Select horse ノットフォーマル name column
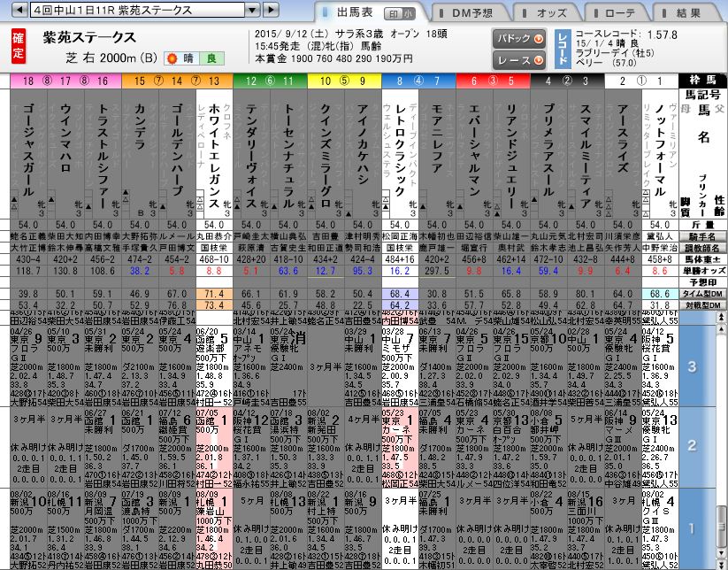The height and width of the screenshot is (570, 728). click(x=660, y=149)
